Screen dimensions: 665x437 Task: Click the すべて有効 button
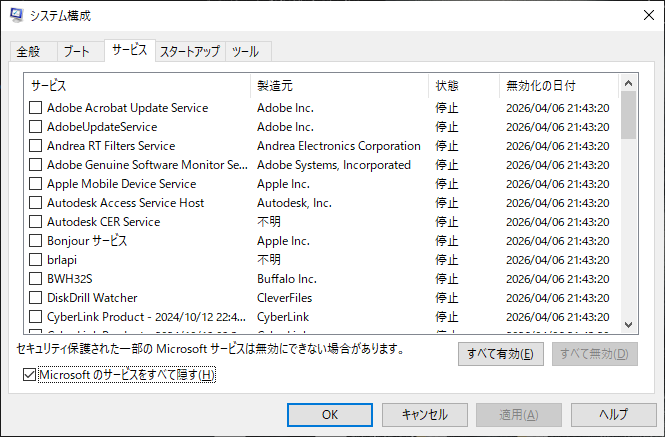500,354
